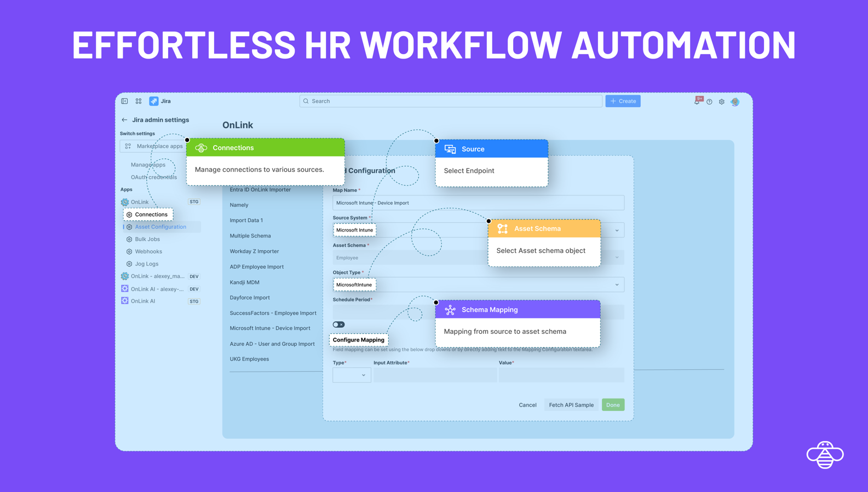868x492 pixels.
Task: Select Kandji MDM
Action: pos(245,282)
